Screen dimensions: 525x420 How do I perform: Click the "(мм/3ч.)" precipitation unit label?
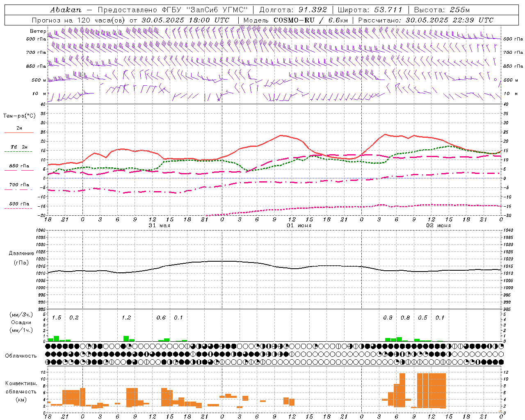coord(21,315)
